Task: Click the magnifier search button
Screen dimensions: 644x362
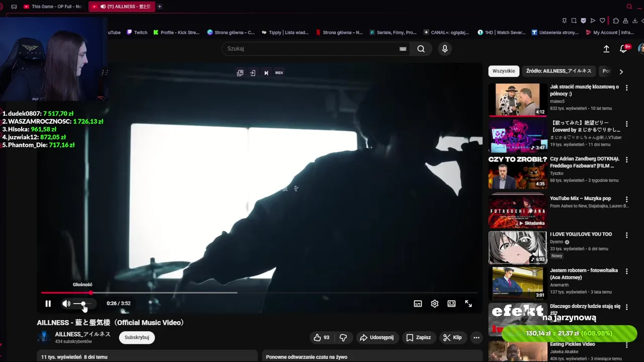Action: point(421,49)
